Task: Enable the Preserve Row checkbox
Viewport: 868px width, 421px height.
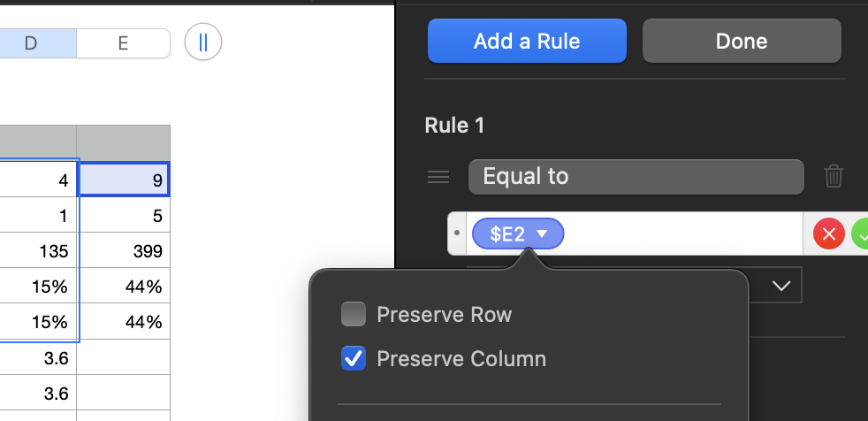Action: [x=354, y=315]
